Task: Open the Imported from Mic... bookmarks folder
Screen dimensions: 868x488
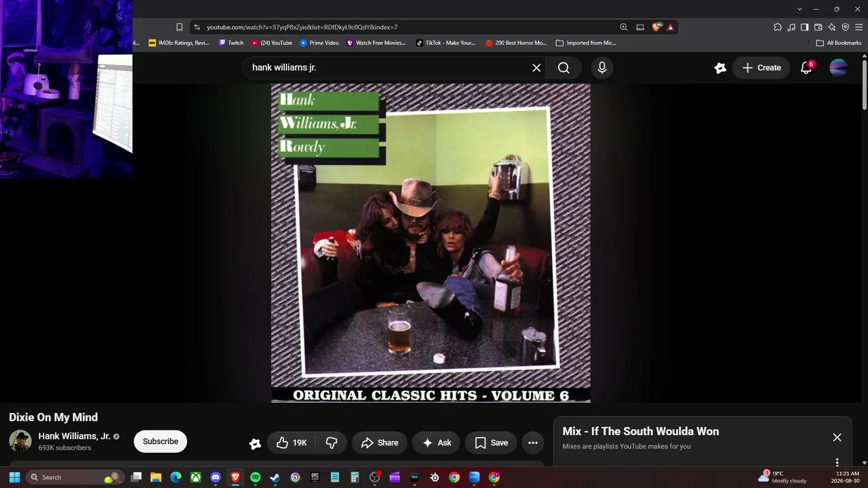Action: [586, 43]
